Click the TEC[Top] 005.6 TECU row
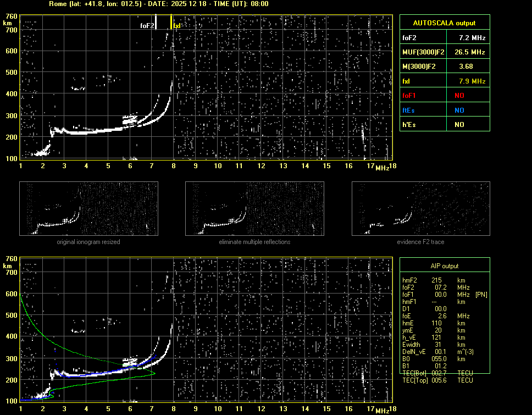The image size is (532, 415). click(x=437, y=380)
